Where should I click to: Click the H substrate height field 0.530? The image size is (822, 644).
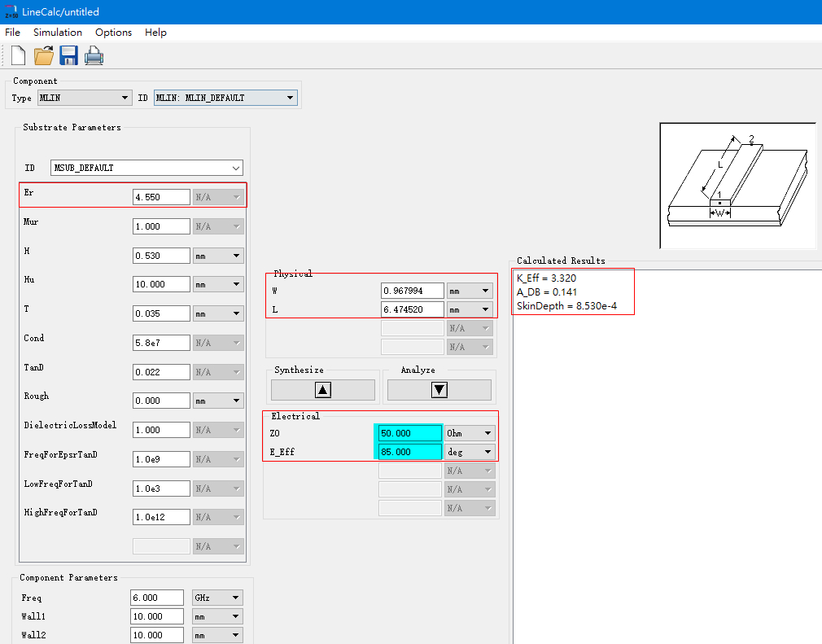pos(161,256)
